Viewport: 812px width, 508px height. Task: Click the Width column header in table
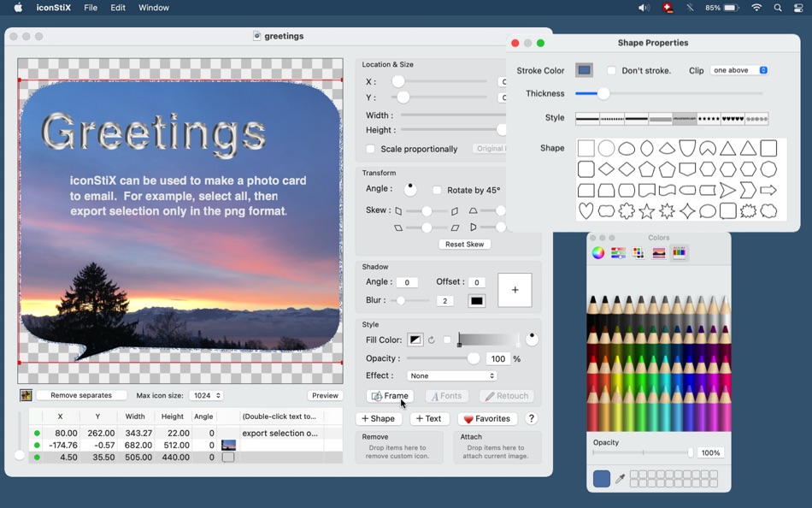coord(135,416)
